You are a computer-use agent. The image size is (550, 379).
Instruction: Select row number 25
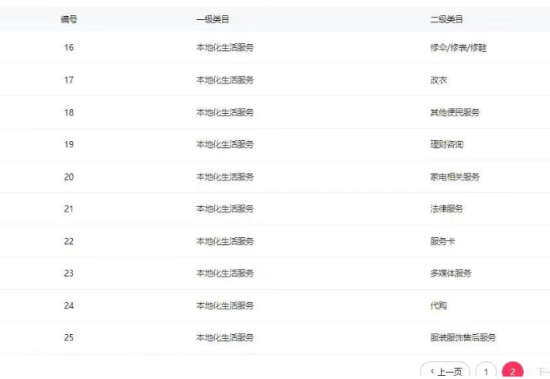point(69,338)
